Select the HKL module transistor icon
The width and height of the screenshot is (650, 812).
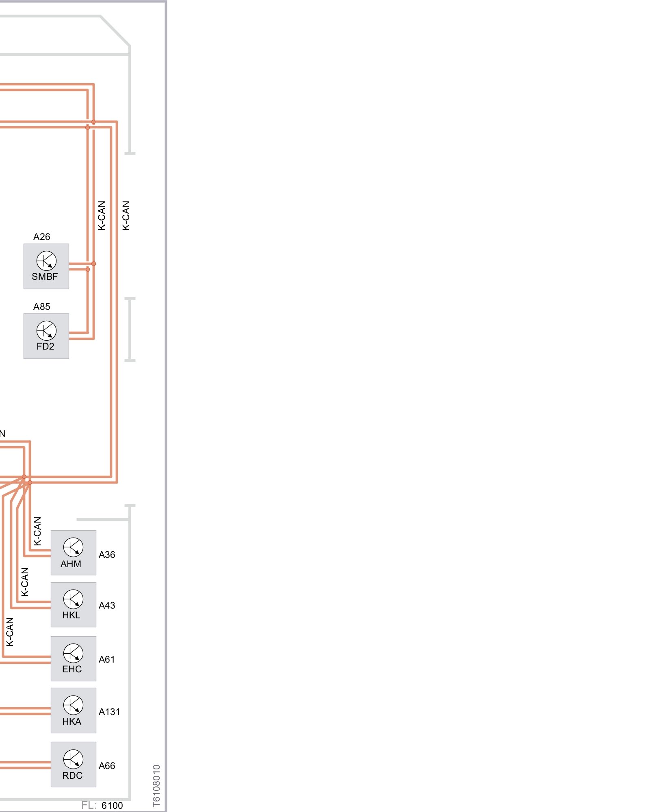pos(73,599)
